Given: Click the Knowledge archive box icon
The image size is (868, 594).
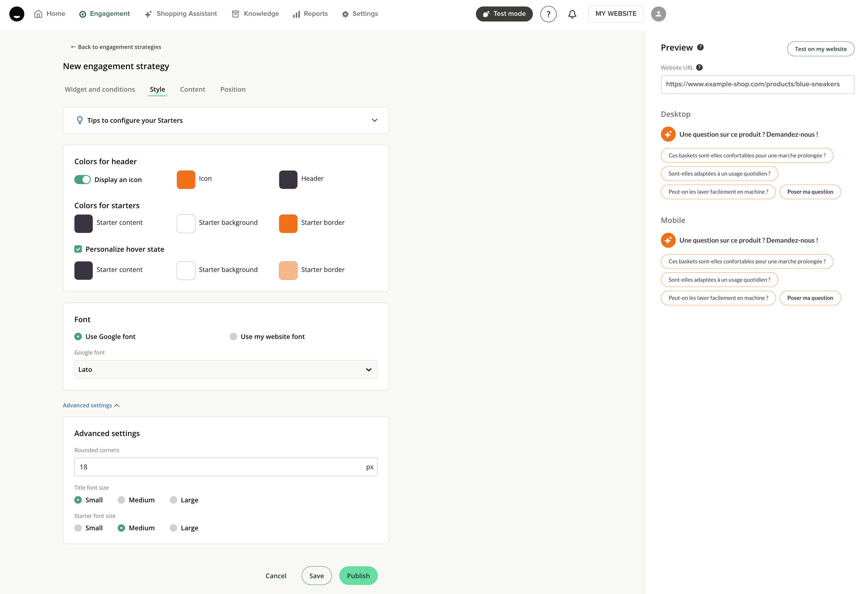Looking at the screenshot, I should [x=235, y=14].
